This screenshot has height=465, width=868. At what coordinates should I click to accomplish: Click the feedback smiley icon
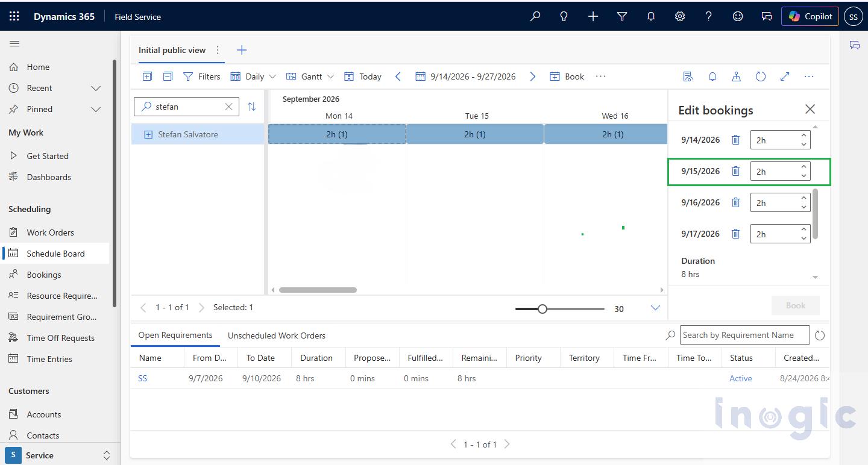tap(738, 16)
